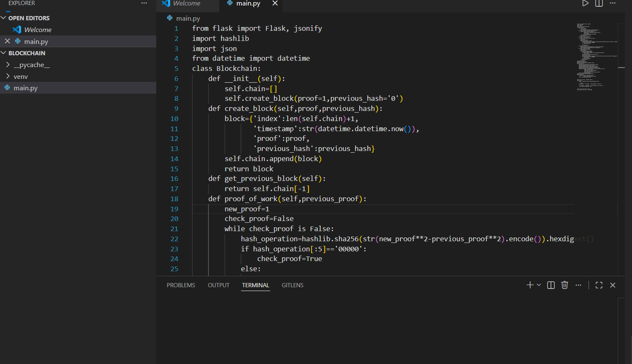Click the VS Code icon beside Welcome in Open Editors

coord(17,29)
